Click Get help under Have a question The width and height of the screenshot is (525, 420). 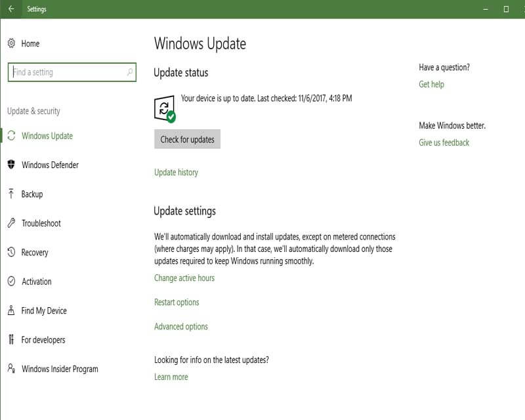click(432, 84)
